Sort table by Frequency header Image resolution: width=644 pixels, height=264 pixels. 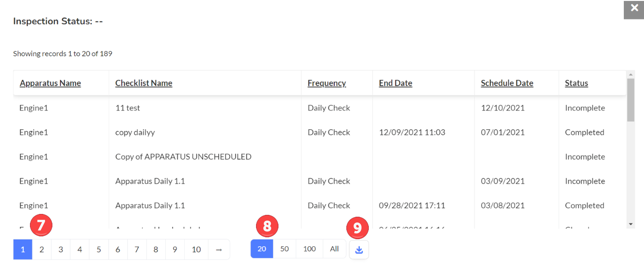pos(327,83)
